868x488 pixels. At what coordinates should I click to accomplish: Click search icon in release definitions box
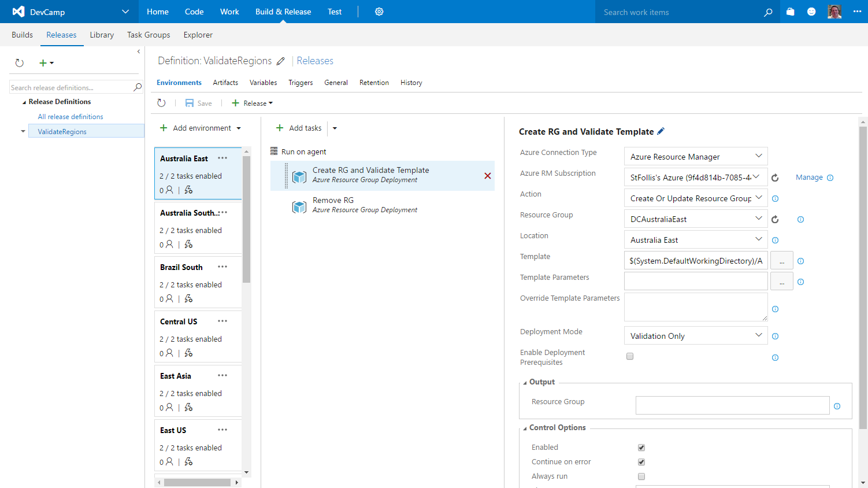click(138, 87)
